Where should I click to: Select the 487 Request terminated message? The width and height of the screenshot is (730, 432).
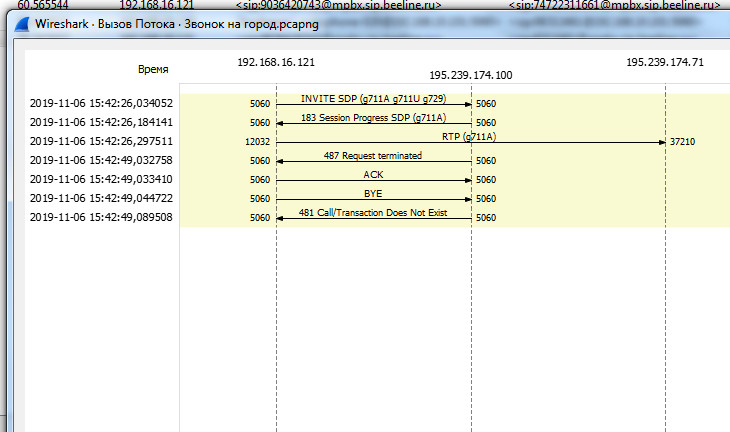coord(373,156)
